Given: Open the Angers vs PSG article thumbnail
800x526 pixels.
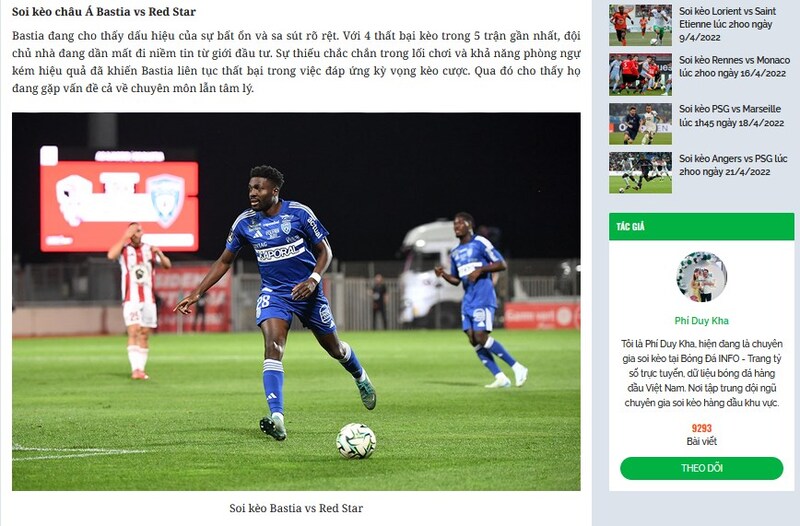Looking at the screenshot, I should coord(640,173).
